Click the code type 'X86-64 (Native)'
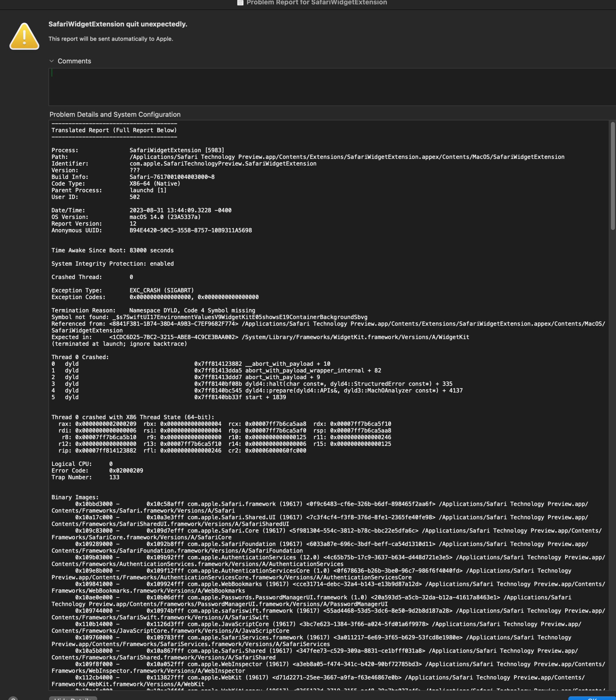 [x=155, y=183]
